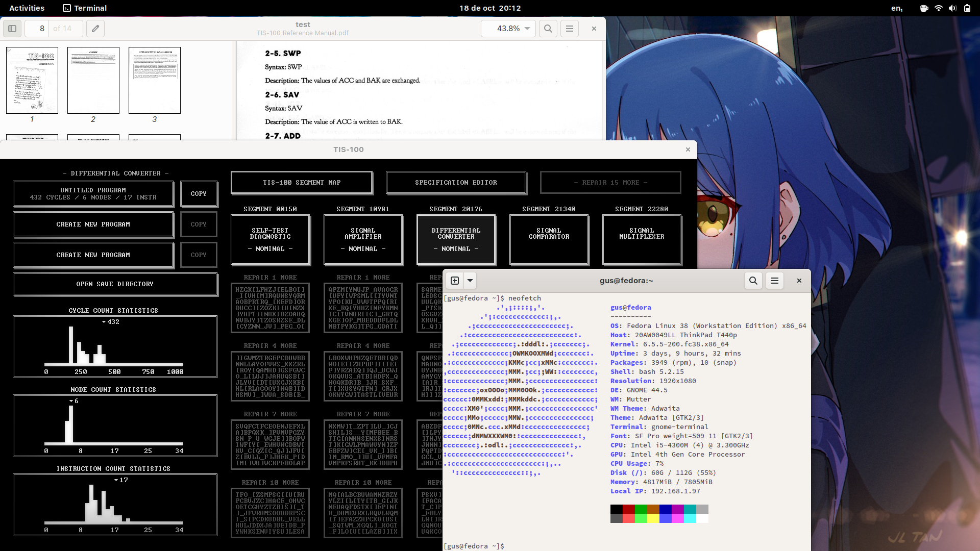Expand the 43.8% zoom level dropdown
This screenshot has width=980, height=551.
point(527,29)
